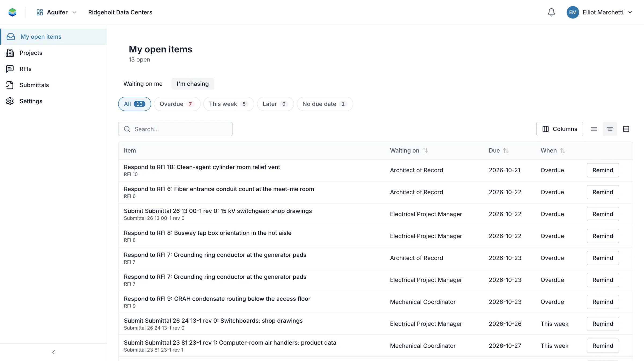The width and height of the screenshot is (644, 361).
Task: Filter by No due date items
Action: [x=325, y=104]
